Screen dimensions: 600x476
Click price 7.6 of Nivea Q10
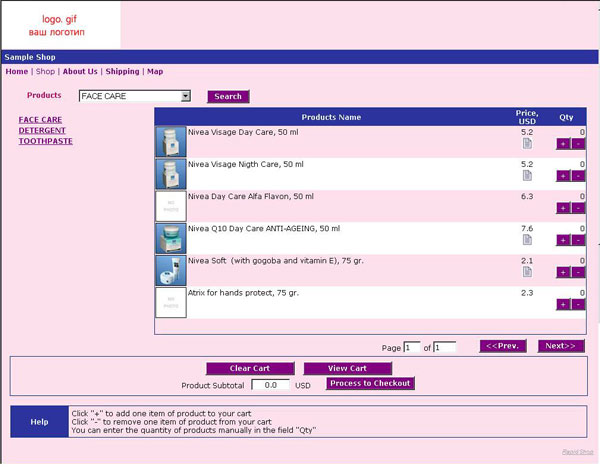527,229
